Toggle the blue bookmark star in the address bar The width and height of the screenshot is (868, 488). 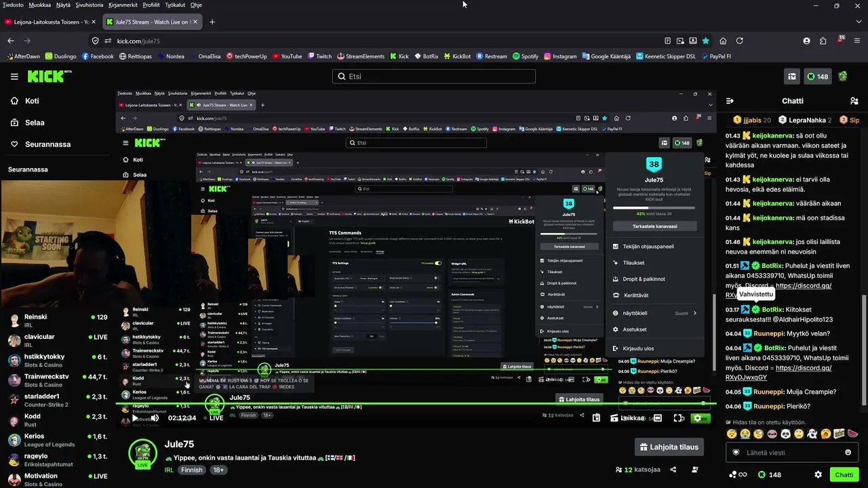[x=706, y=41]
